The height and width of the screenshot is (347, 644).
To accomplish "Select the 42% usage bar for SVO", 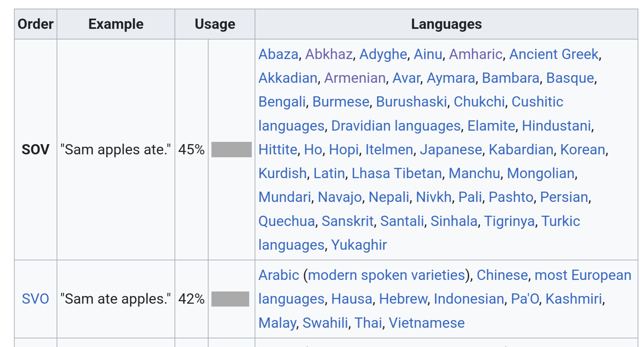I will tap(230, 299).
